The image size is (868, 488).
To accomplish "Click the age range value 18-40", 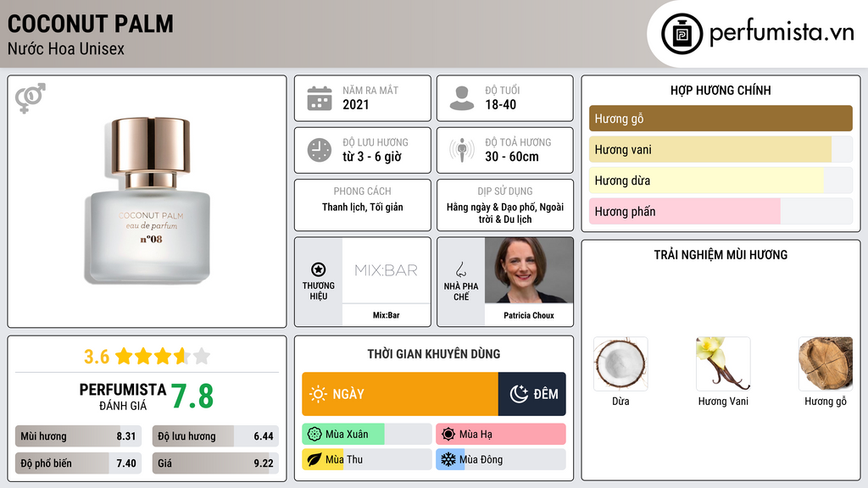I will (500, 104).
